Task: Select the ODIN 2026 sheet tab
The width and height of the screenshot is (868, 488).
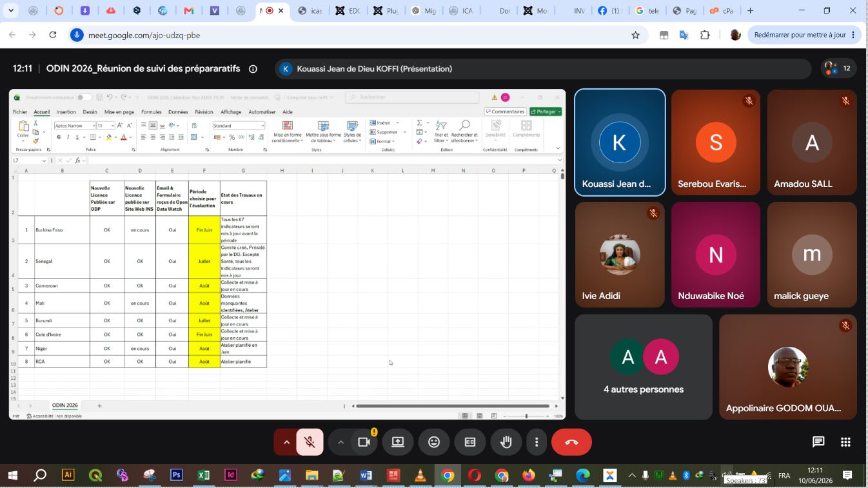Action: point(65,405)
